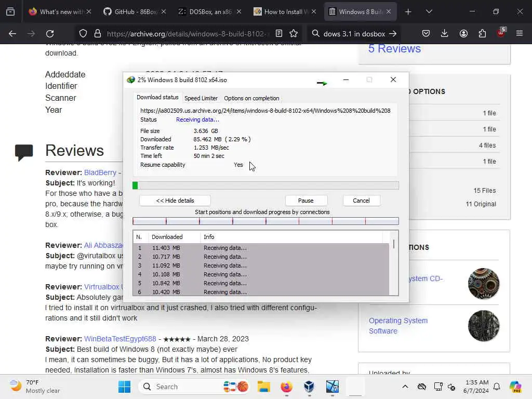This screenshot has width=532, height=399.
Task: Click the site security padlock icon
Action: point(98,34)
